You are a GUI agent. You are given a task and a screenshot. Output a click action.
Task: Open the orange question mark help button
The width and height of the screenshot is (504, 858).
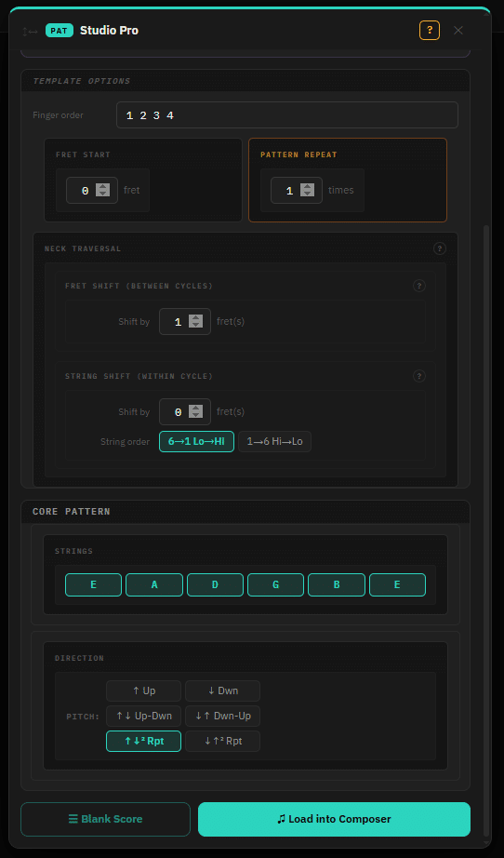click(x=429, y=30)
